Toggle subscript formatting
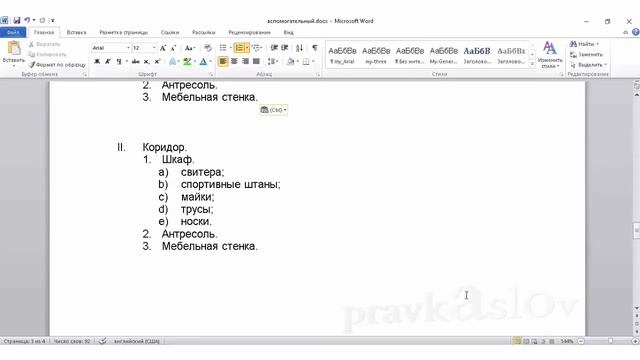Screen dimensions: 640x360 click(x=147, y=62)
